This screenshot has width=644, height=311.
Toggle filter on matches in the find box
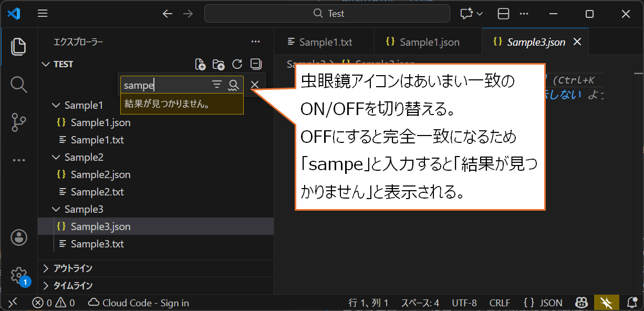216,84
